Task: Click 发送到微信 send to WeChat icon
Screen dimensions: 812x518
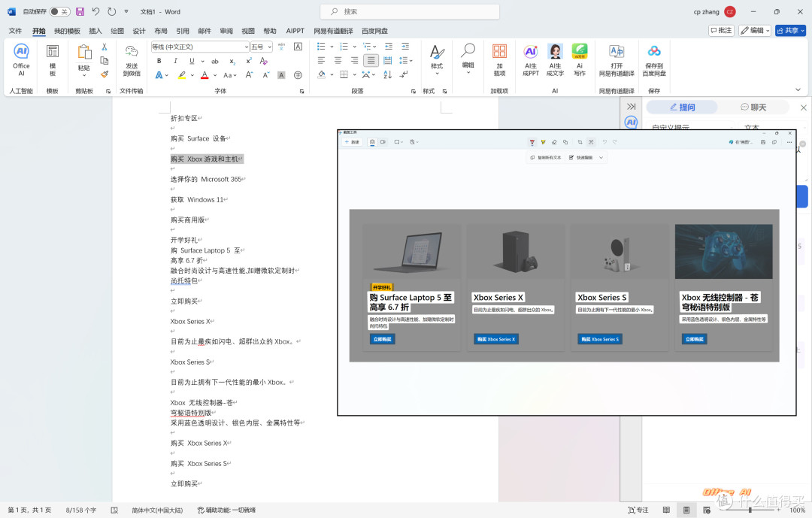Action: (132, 60)
